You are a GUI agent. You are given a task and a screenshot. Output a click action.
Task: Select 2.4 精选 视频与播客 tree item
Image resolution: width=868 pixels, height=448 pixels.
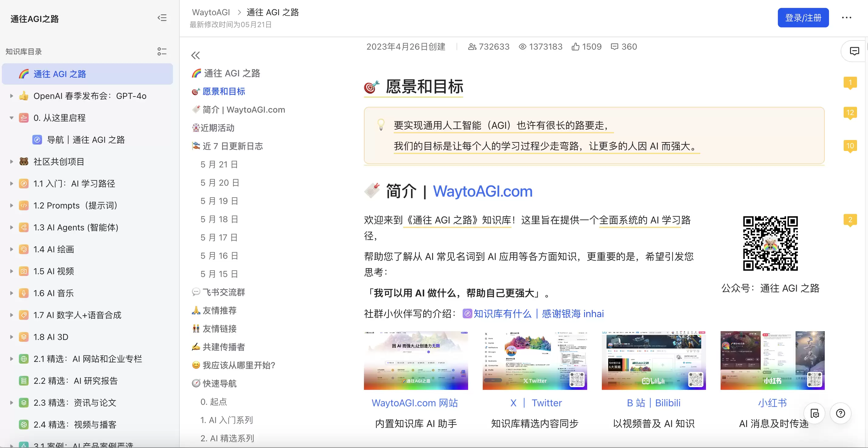pyautogui.click(x=88, y=425)
